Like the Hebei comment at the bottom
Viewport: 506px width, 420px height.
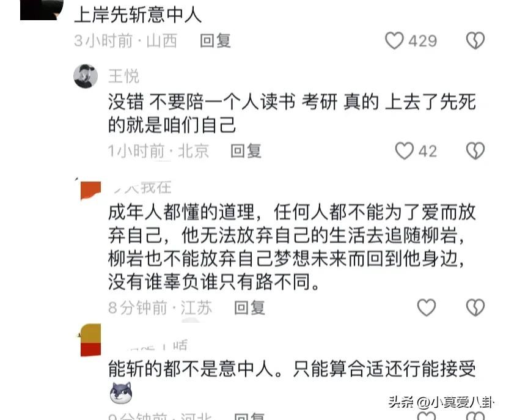(x=427, y=416)
